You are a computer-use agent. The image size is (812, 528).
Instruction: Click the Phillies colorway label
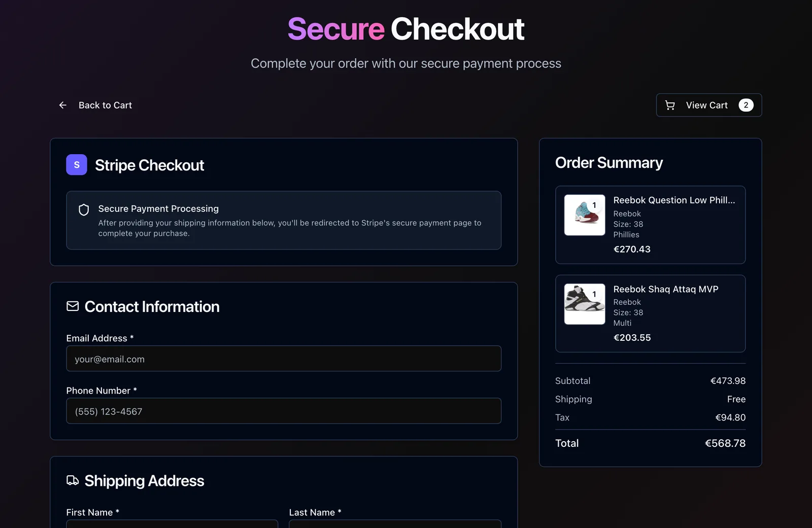click(626, 234)
